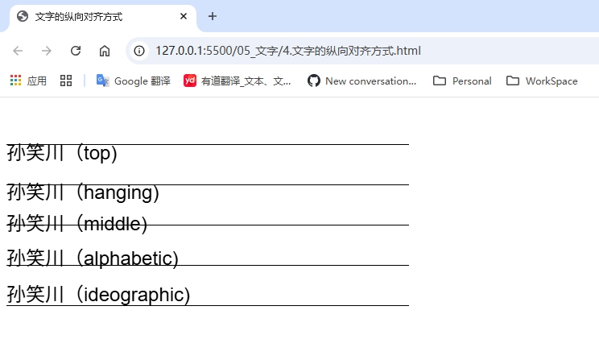The width and height of the screenshot is (599, 364).
Task: Open the home page via house icon
Action: 105,51
